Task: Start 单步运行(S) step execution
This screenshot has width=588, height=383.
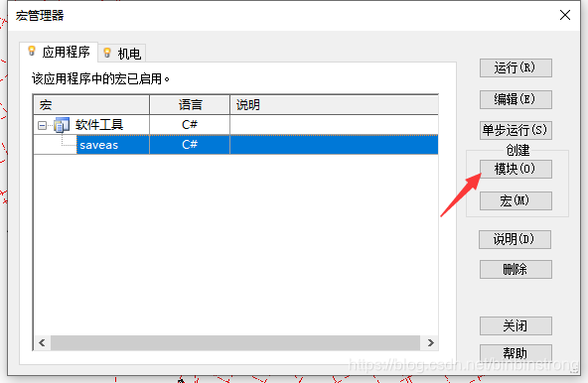Action: pyautogui.click(x=515, y=130)
